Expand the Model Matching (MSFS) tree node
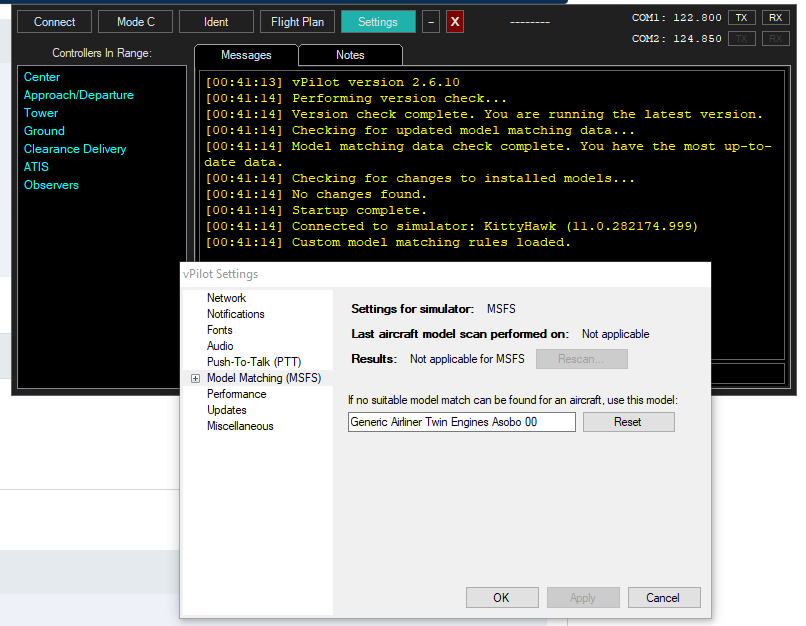This screenshot has height=626, width=806. click(x=195, y=378)
